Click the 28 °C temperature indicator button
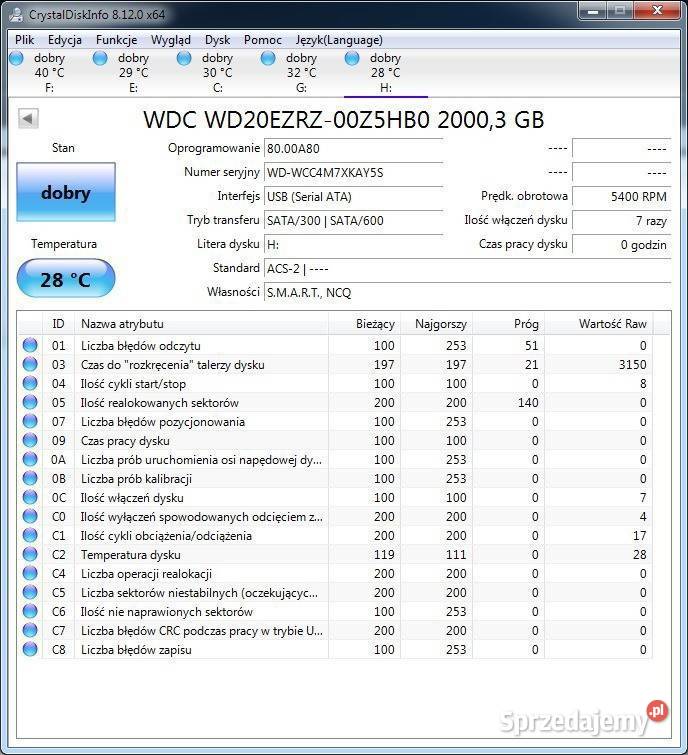Viewport: 688px width, 755px height. coord(66,279)
